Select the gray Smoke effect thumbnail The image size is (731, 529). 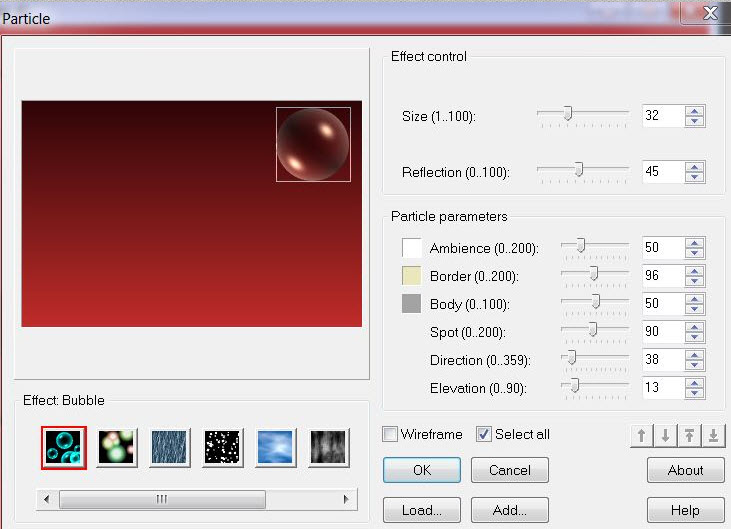point(328,447)
